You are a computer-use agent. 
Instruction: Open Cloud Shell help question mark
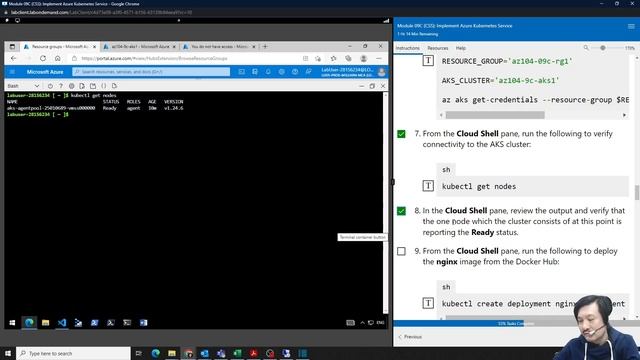coord(61,86)
